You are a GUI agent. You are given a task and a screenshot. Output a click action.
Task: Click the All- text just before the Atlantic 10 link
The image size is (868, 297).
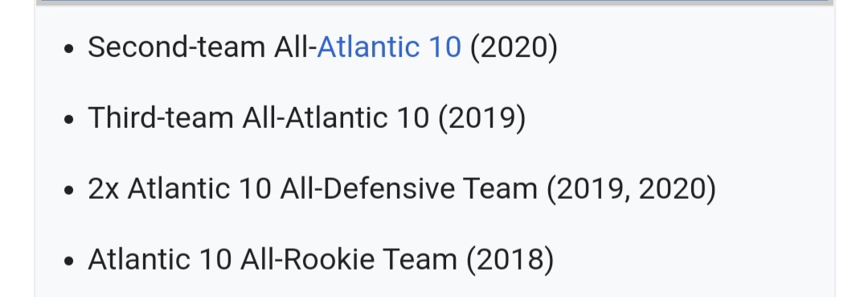pos(295,47)
